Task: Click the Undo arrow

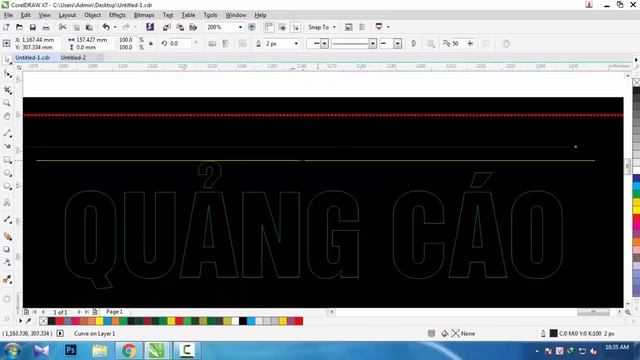Action: pos(106,27)
